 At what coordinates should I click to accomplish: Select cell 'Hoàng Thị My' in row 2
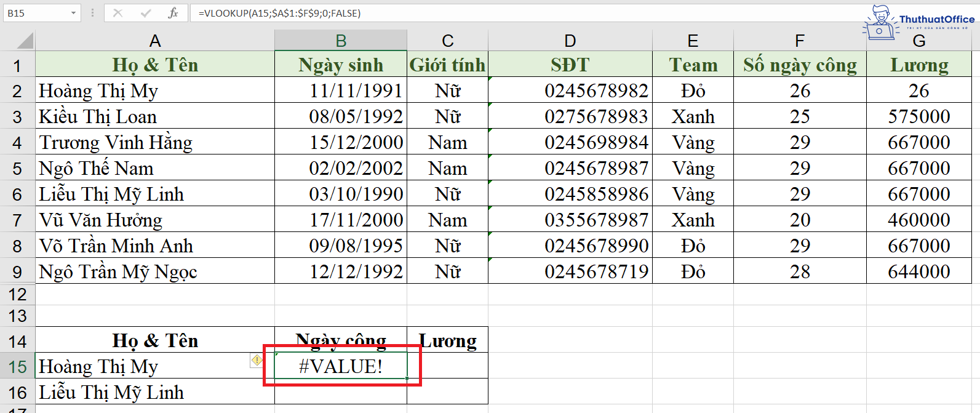(155, 90)
